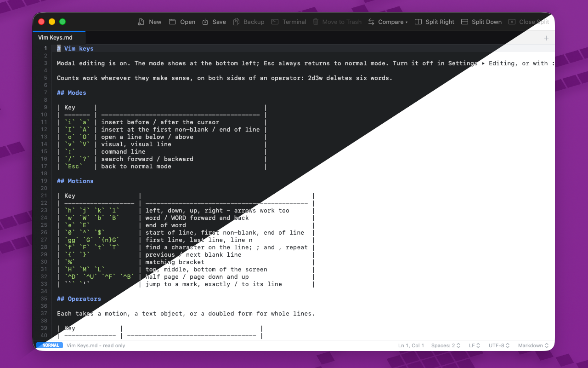Click 'visual, visual line' text
588x368 pixels.
point(136,144)
